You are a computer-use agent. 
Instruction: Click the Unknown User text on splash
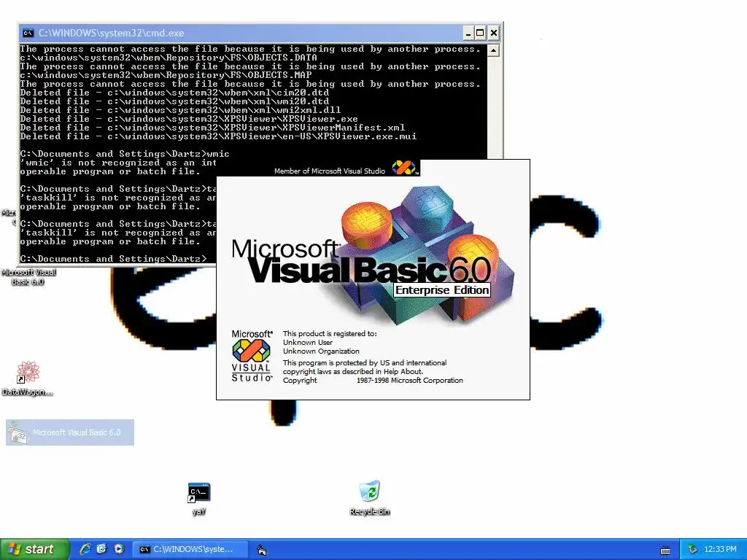click(308, 343)
